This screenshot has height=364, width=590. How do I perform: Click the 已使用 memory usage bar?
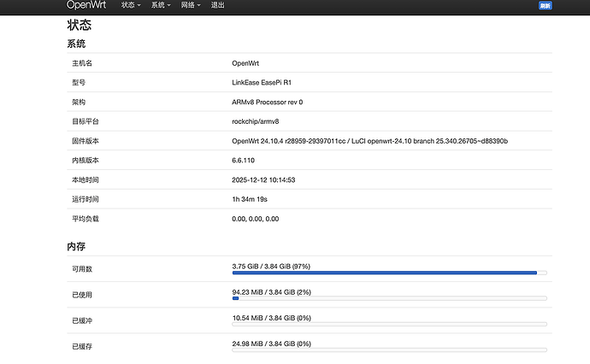point(389,298)
